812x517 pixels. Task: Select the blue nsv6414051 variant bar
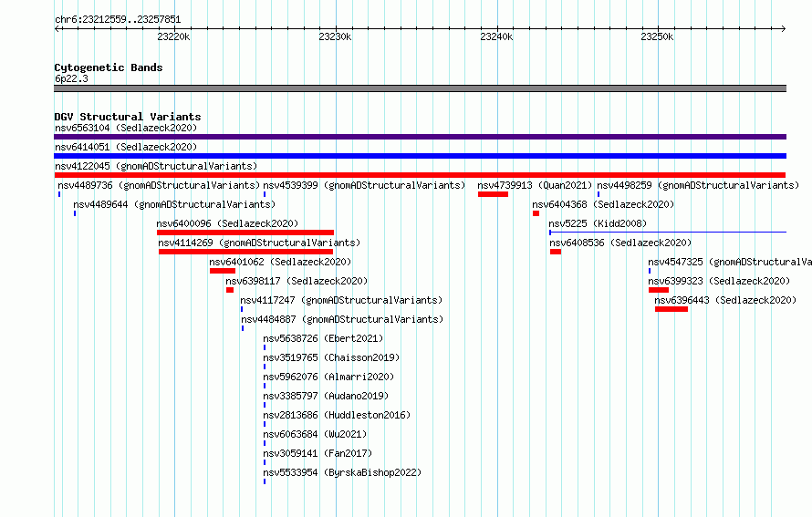tap(420, 156)
